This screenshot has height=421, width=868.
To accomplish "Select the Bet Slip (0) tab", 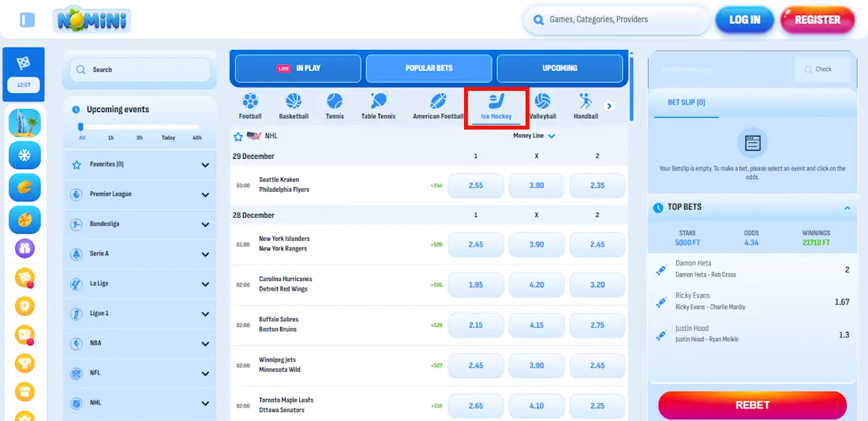I will click(686, 103).
